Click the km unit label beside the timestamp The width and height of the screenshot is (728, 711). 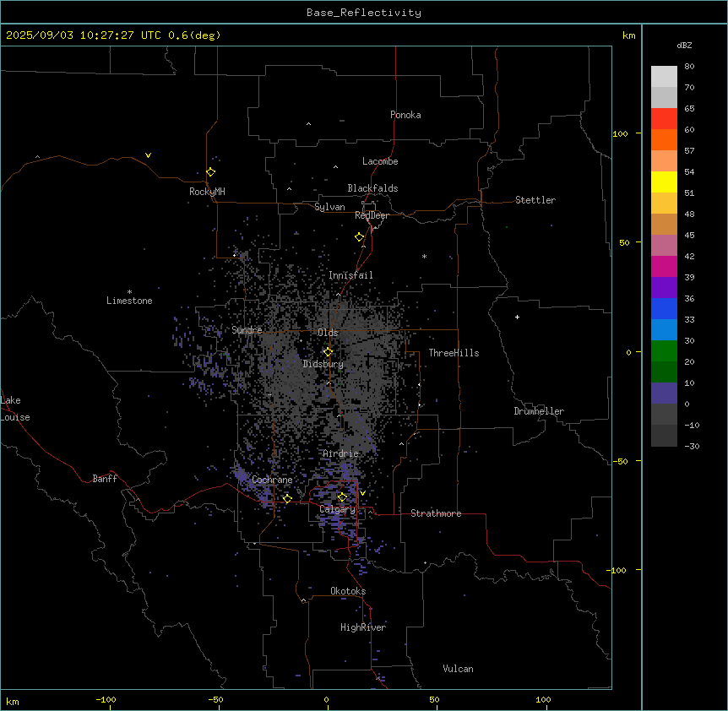[x=629, y=35]
